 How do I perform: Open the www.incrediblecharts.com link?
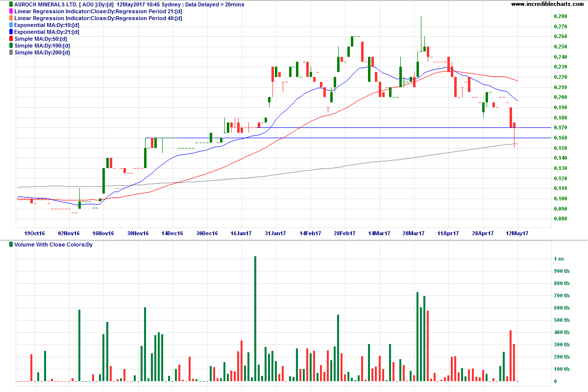click(548, 4)
